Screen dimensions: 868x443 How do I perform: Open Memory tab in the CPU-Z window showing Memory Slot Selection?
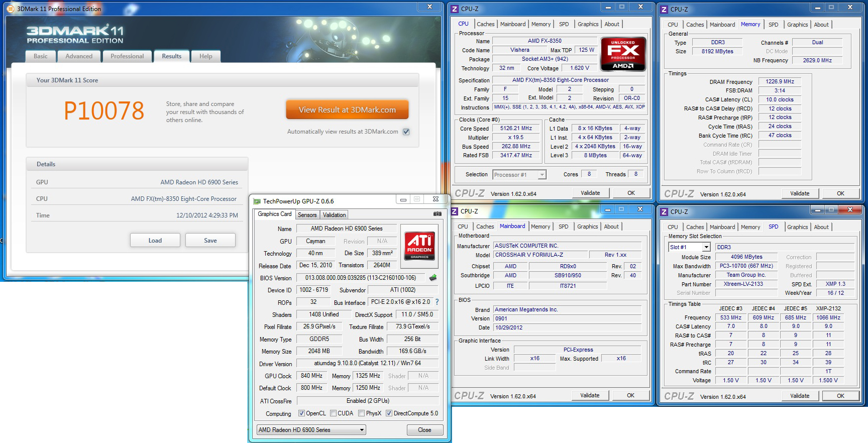click(750, 227)
